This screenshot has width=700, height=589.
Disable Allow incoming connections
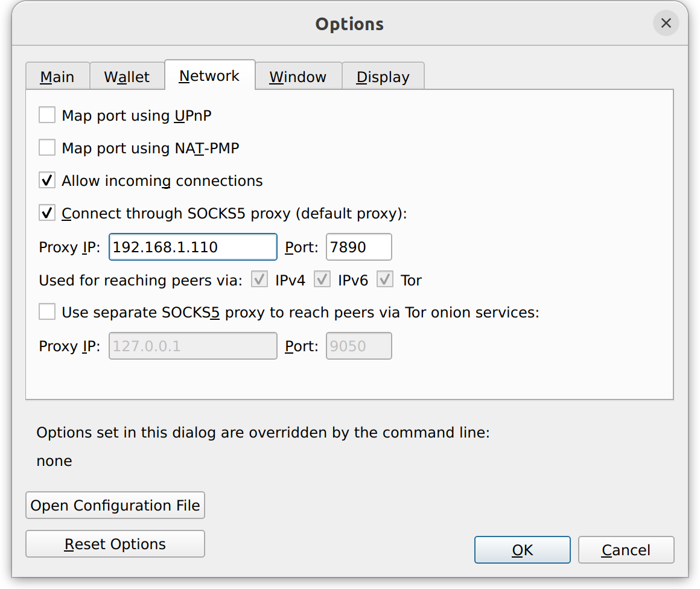[47, 180]
